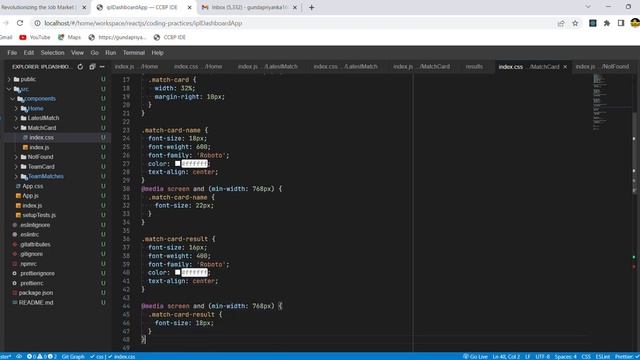
Task: Open ESLint status bar entry
Action: 602,356
